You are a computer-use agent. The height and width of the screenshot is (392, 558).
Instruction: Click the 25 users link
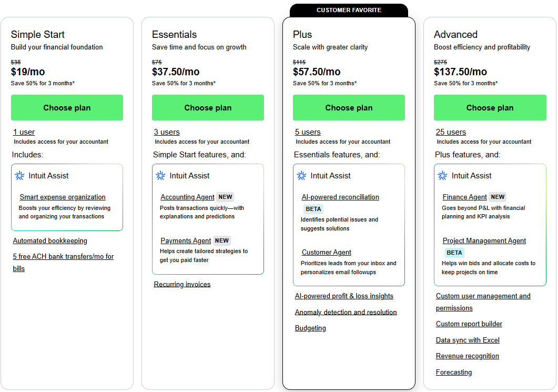[451, 132]
